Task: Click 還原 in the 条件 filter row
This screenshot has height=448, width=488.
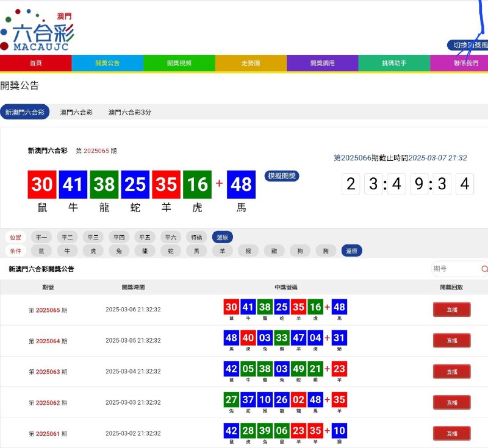Action: [352, 251]
